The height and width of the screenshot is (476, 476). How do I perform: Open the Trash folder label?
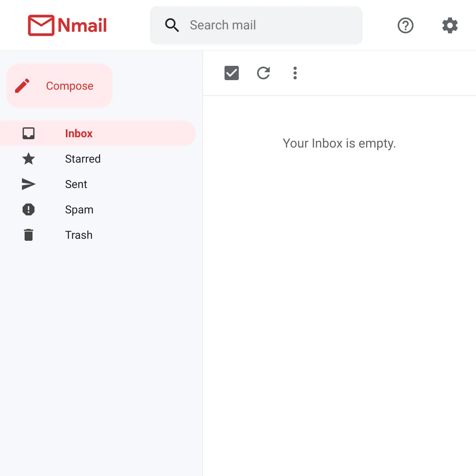coord(79,235)
